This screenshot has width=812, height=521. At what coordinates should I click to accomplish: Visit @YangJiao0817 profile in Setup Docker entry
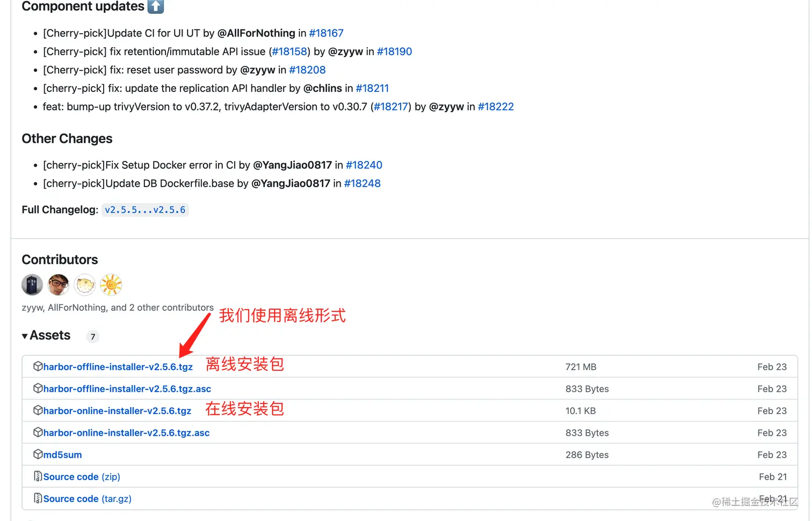click(x=293, y=165)
